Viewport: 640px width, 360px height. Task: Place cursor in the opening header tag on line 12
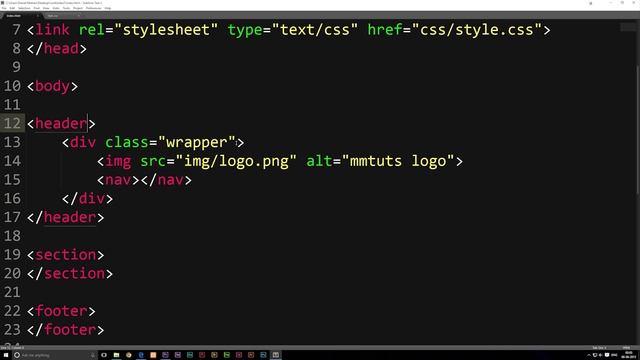[x=61, y=123]
